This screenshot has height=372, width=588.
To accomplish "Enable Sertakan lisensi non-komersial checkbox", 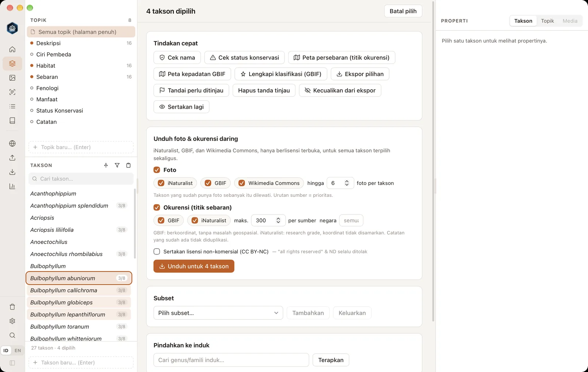I will coord(157,252).
